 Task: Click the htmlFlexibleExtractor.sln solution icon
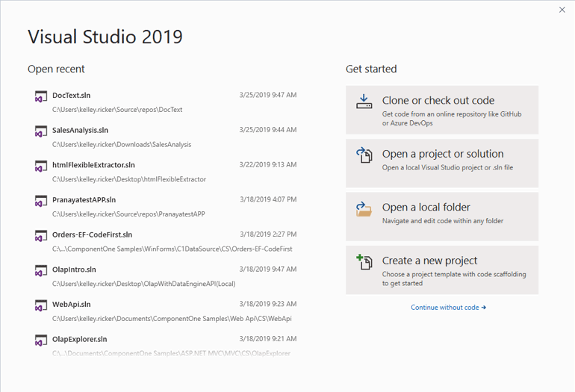tap(41, 166)
